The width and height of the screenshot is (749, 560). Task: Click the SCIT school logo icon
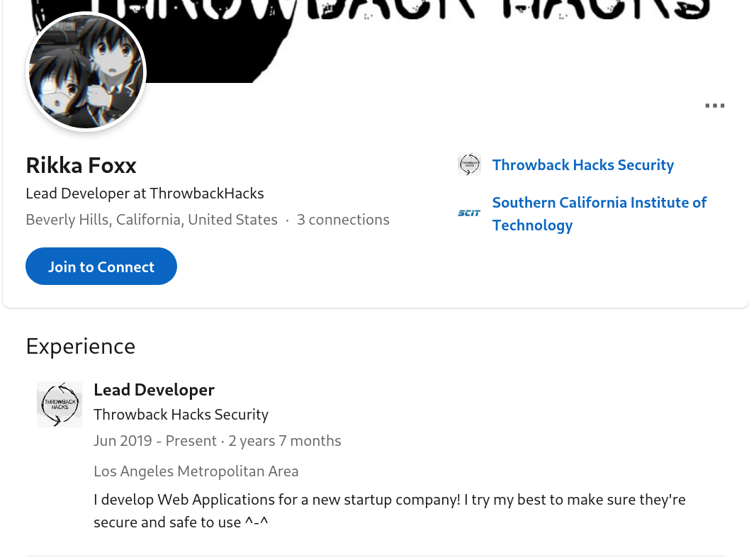coord(469,213)
